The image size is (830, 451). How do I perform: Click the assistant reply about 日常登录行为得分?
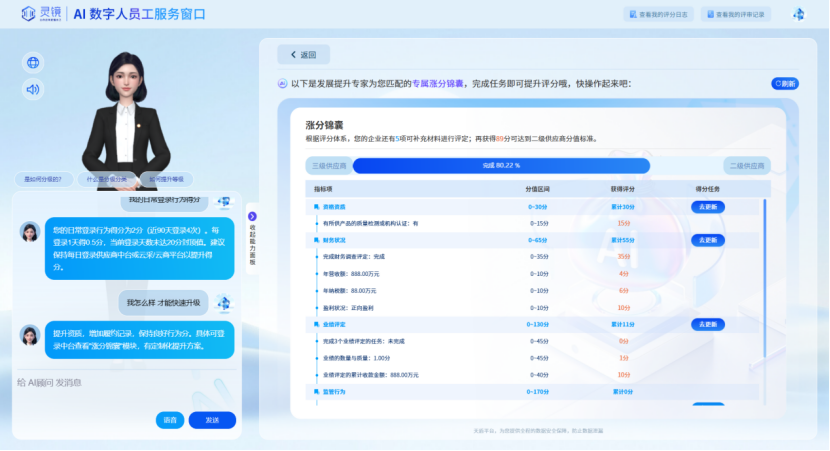(139, 248)
